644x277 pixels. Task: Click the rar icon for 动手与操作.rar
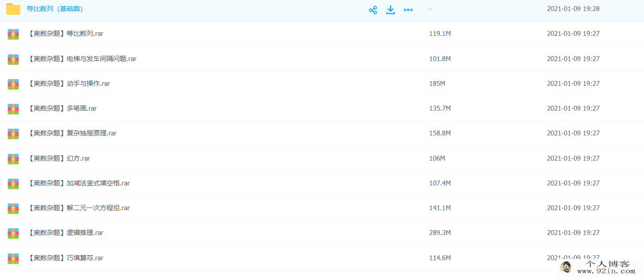click(13, 84)
